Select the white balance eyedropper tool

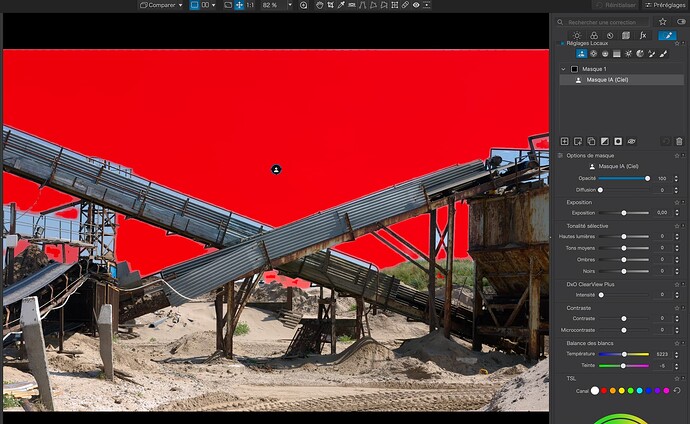tap(341, 5)
